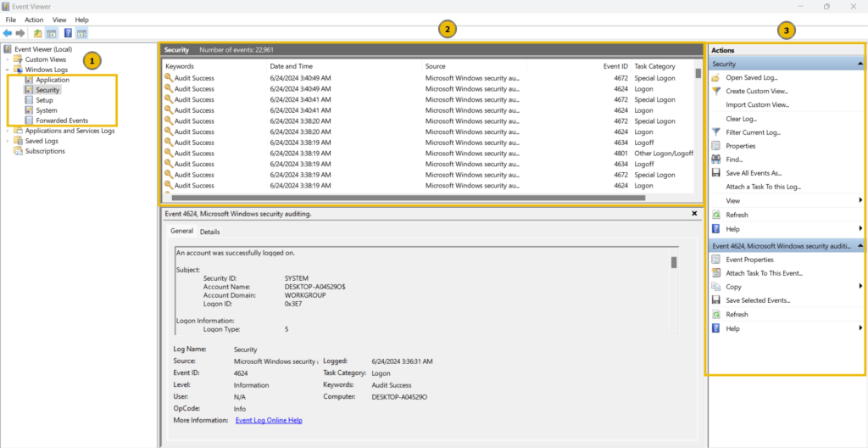This screenshot has width=868, height=448.
Task: Click the Back arrow toolbar icon
Action: pos(7,33)
